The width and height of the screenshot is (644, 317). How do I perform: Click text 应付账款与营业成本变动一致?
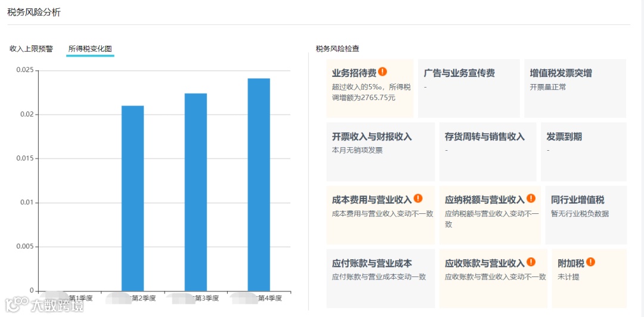(x=379, y=276)
